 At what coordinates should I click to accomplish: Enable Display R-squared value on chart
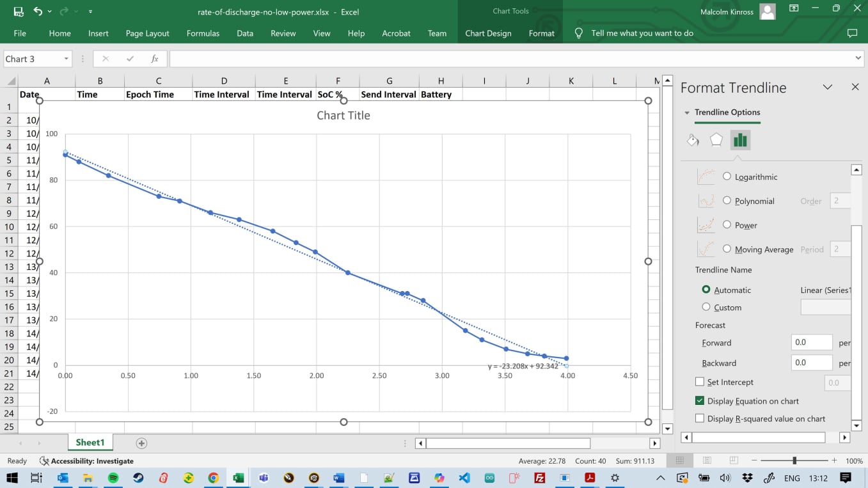coord(700,418)
